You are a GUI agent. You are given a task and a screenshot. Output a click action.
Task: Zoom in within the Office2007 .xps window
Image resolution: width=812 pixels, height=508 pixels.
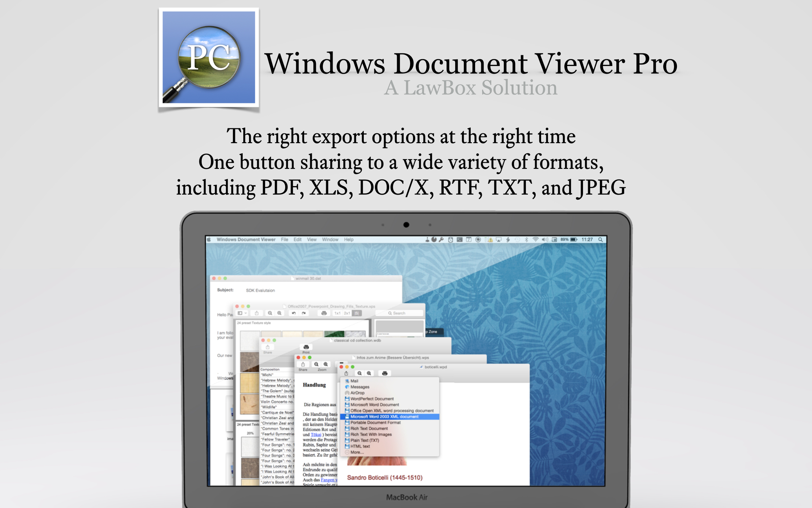point(279,313)
